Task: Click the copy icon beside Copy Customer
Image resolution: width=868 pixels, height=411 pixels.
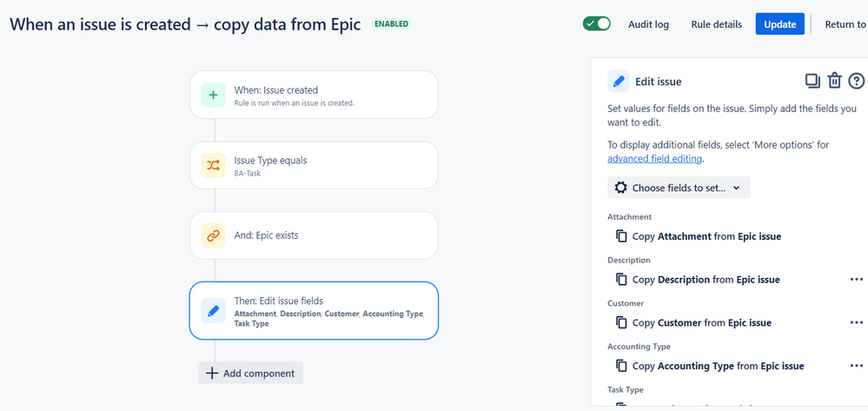Action: point(621,322)
